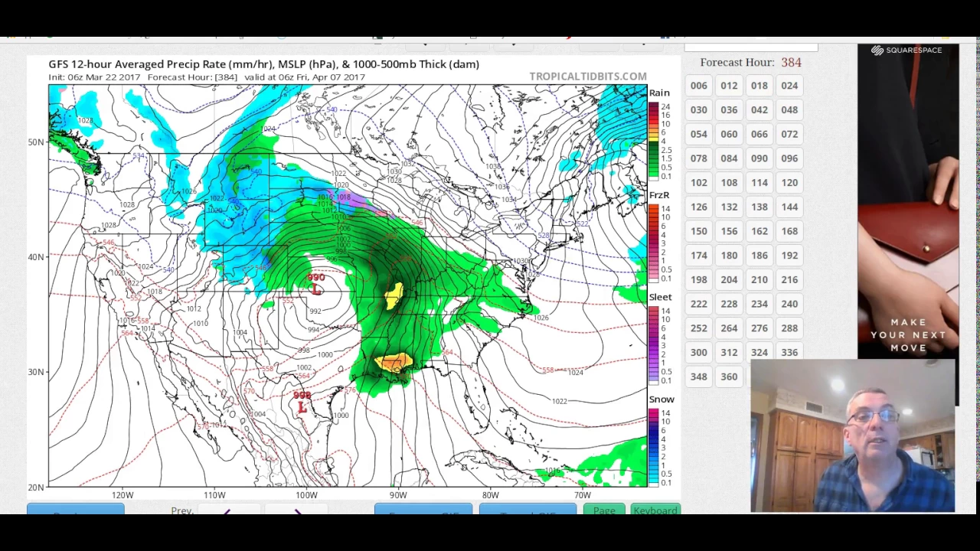Select forecast hour 066

pyautogui.click(x=759, y=134)
